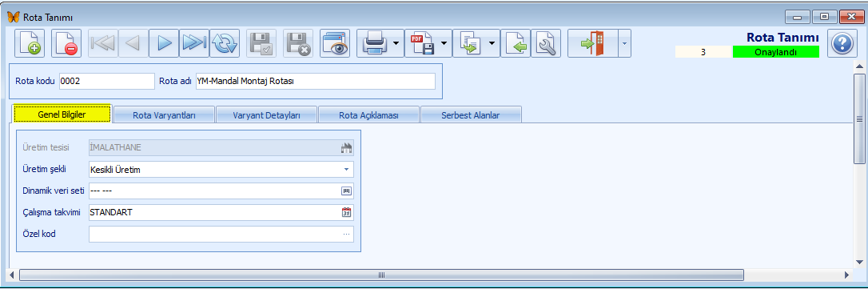This screenshot has height=289, width=868.
Task: Open the wrench settings tool
Action: click(x=547, y=43)
